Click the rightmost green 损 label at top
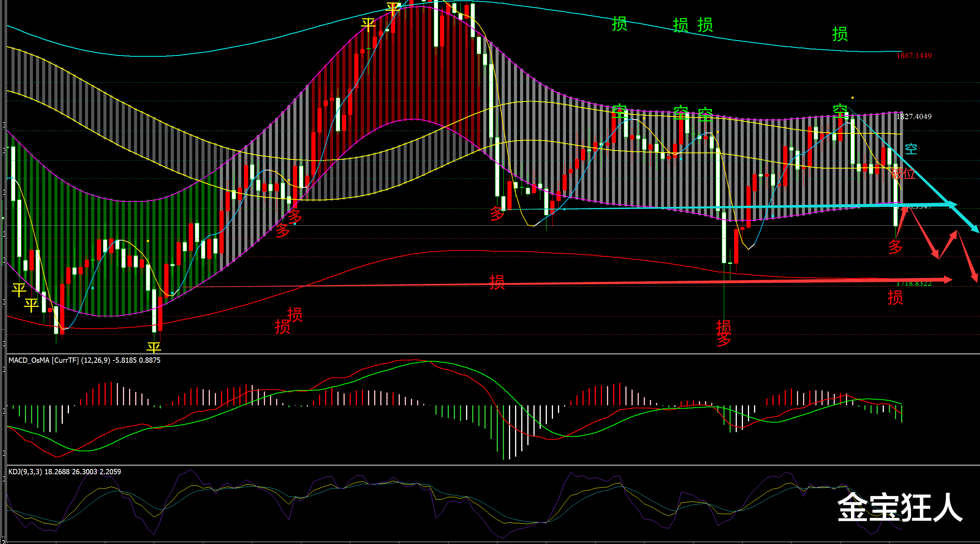Viewport: 980px width, 544px height. point(840,34)
